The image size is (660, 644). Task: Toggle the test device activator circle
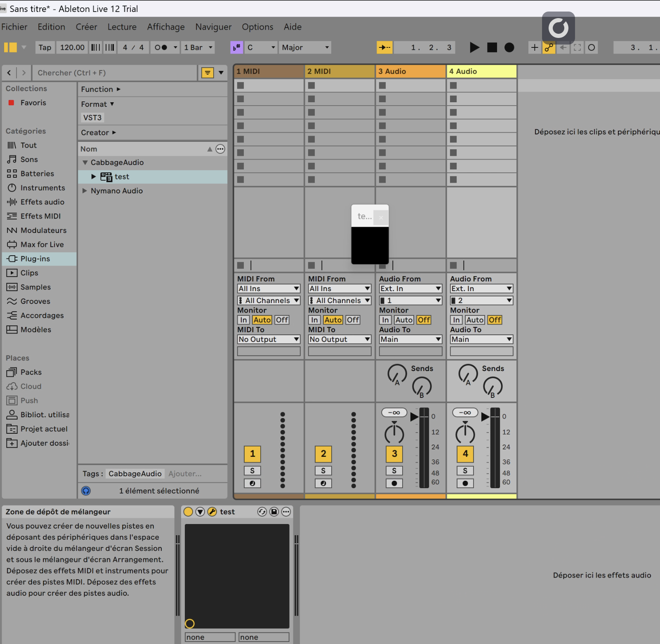(x=188, y=512)
